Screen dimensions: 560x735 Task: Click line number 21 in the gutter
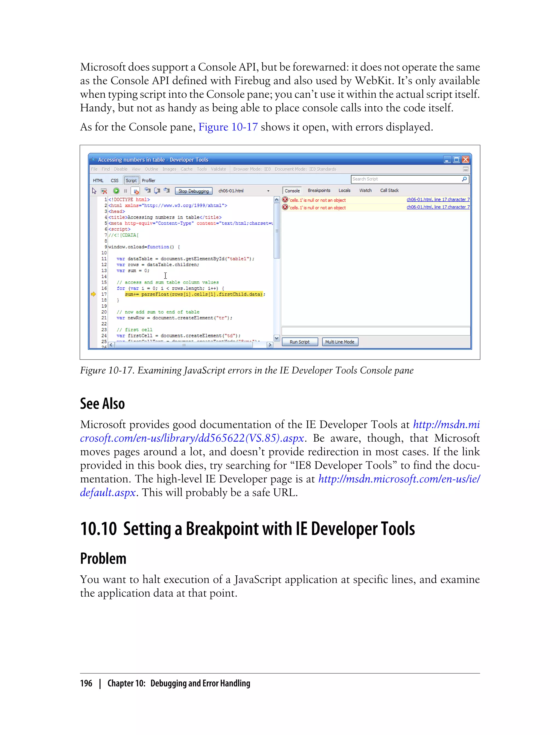coord(104,318)
